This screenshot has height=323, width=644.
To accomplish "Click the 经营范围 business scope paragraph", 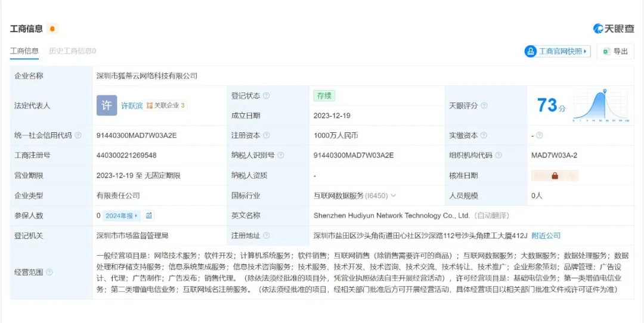I will point(363,272).
